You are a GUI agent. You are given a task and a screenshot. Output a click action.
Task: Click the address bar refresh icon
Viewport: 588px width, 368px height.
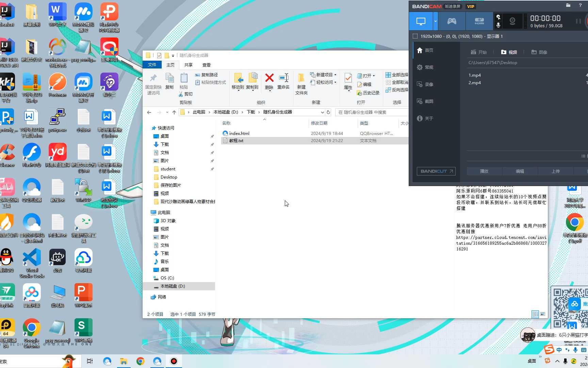(x=328, y=112)
